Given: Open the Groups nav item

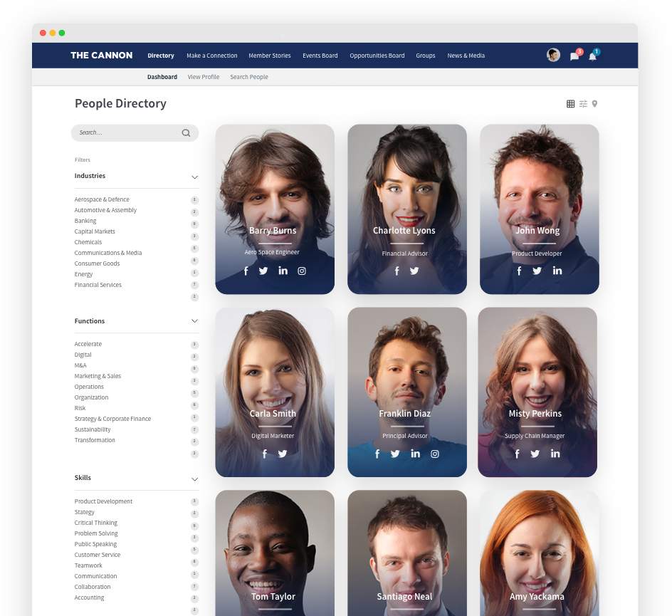Looking at the screenshot, I should pyautogui.click(x=426, y=56).
